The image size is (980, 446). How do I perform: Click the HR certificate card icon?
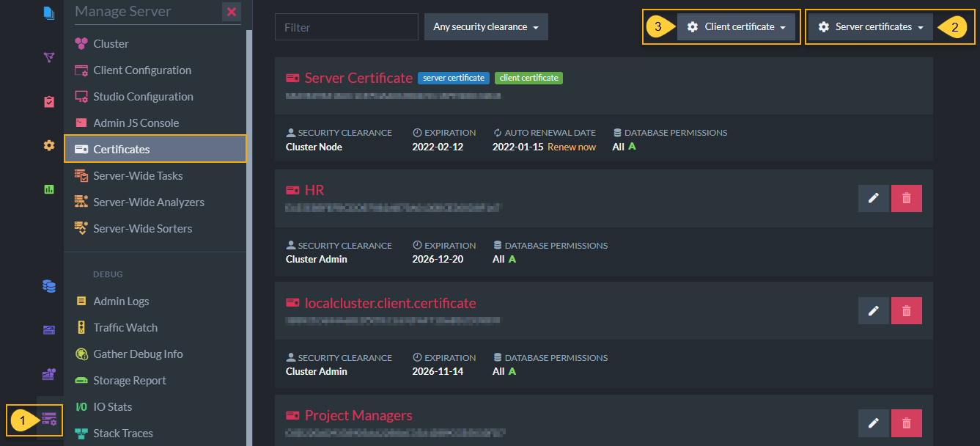tap(292, 191)
